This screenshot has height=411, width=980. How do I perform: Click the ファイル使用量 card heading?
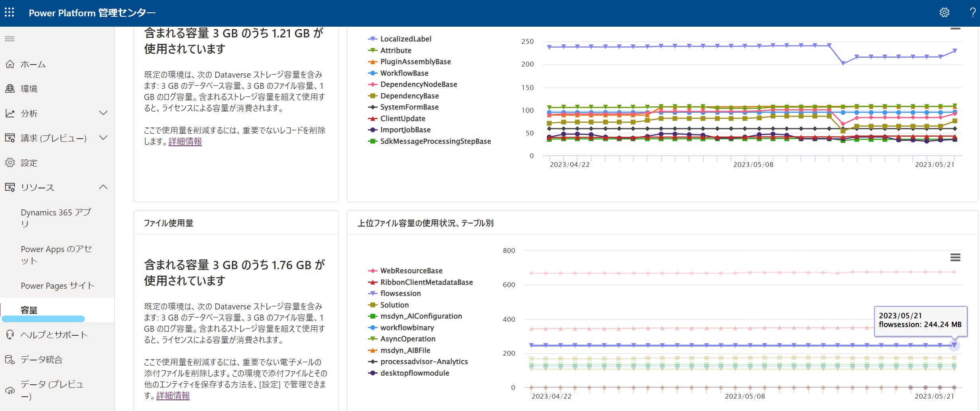point(169,223)
